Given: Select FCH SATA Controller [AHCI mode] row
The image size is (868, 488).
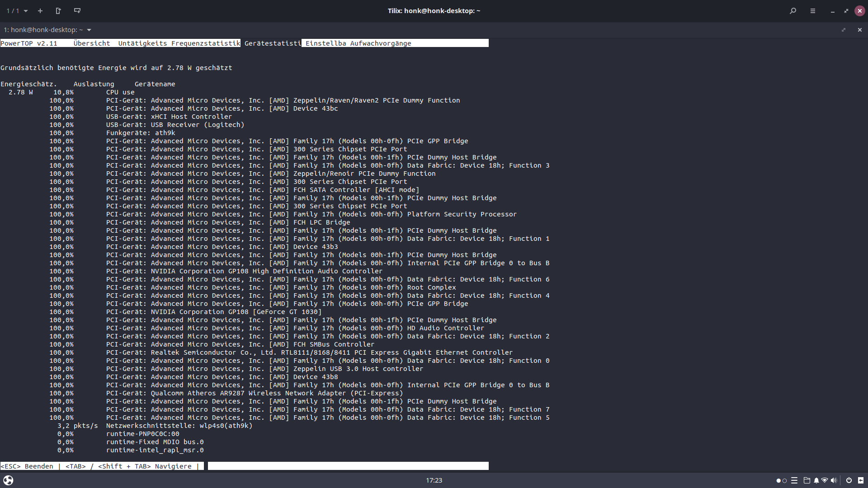Looking at the screenshot, I should click(x=234, y=190).
